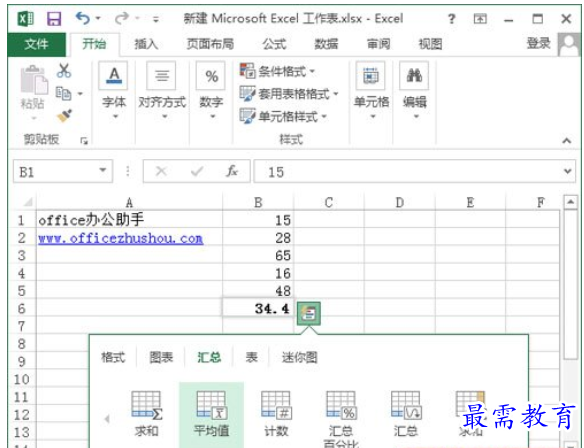Screen dimensions: 584x448
Task: Click the Save icon in quick access toolbar
Action: [54, 18]
